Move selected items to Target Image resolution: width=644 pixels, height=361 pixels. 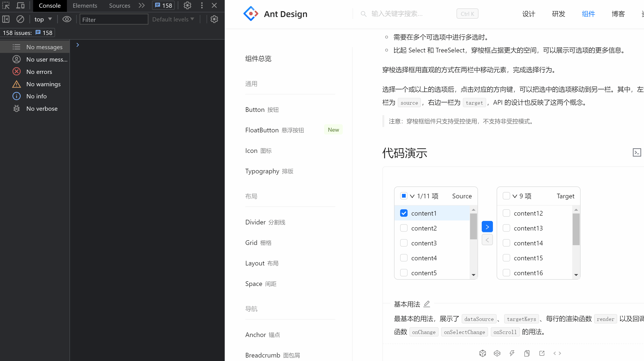pos(487,226)
